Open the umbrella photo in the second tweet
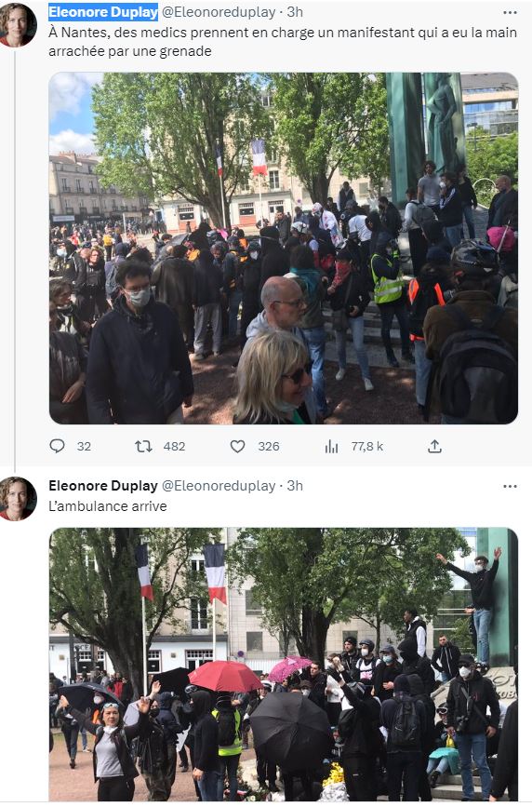This screenshot has width=532, height=807. coord(284,664)
